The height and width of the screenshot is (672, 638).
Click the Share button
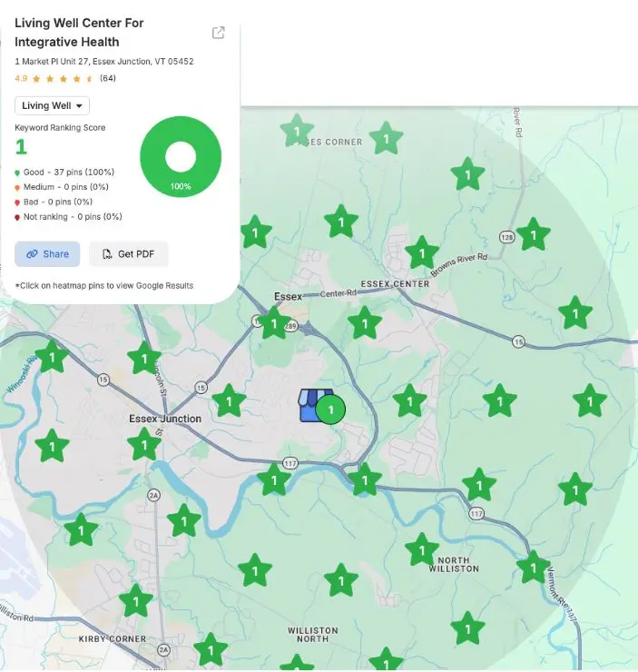(x=47, y=254)
